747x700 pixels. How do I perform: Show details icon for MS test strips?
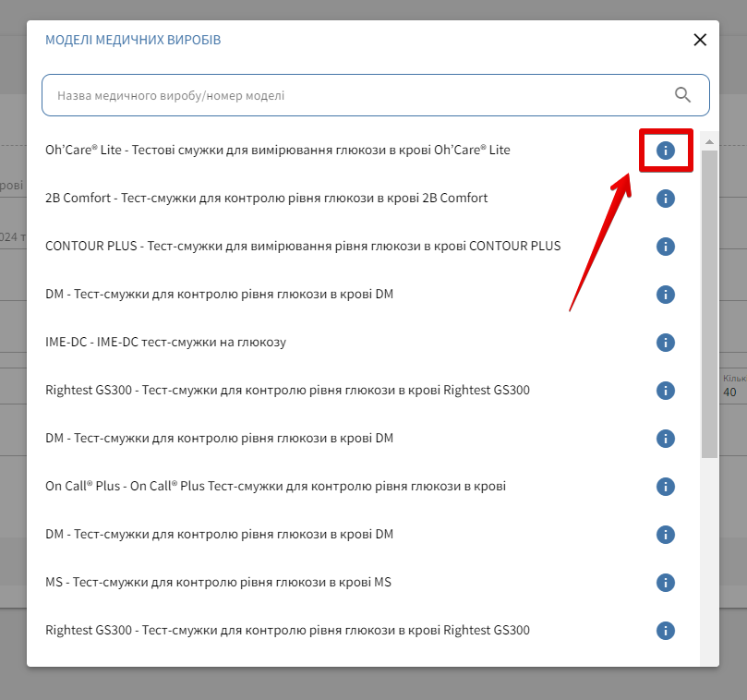point(665,583)
